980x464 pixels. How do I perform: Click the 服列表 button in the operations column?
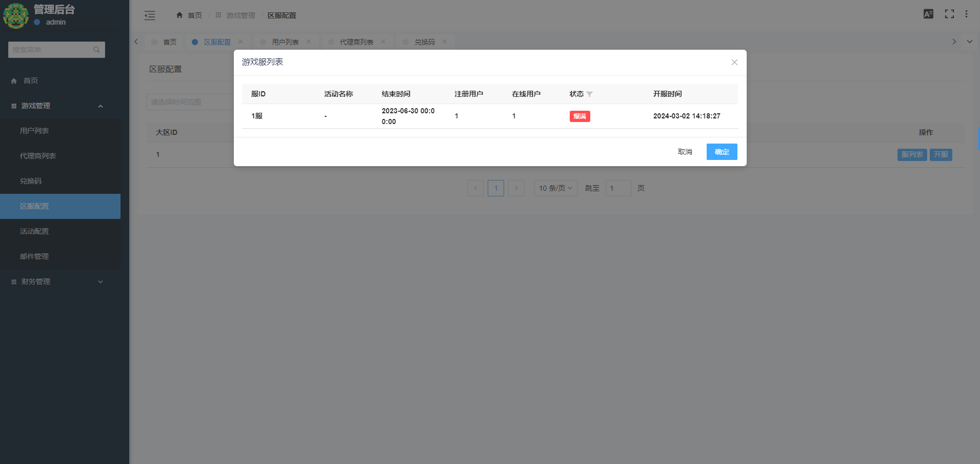point(912,154)
